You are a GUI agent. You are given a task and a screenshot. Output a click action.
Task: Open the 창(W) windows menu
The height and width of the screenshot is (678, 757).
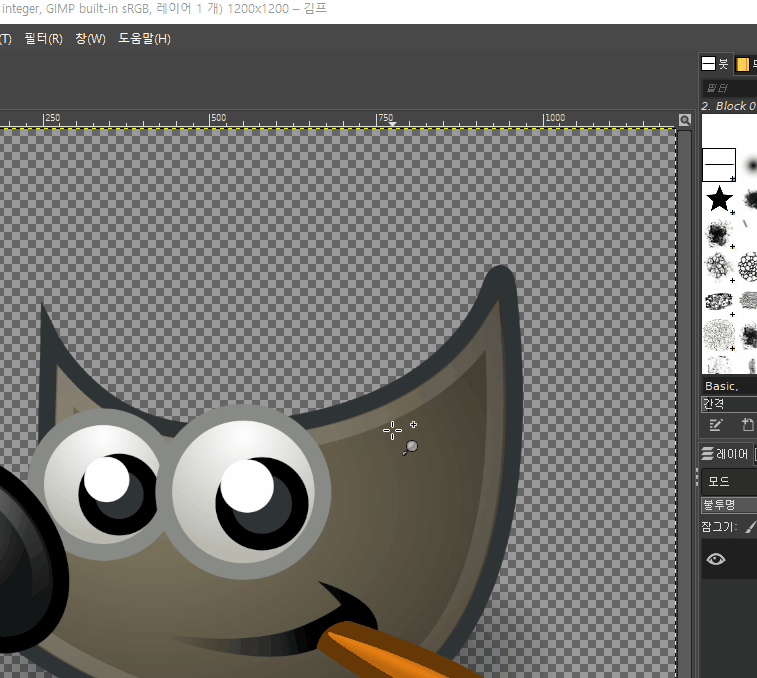point(90,38)
